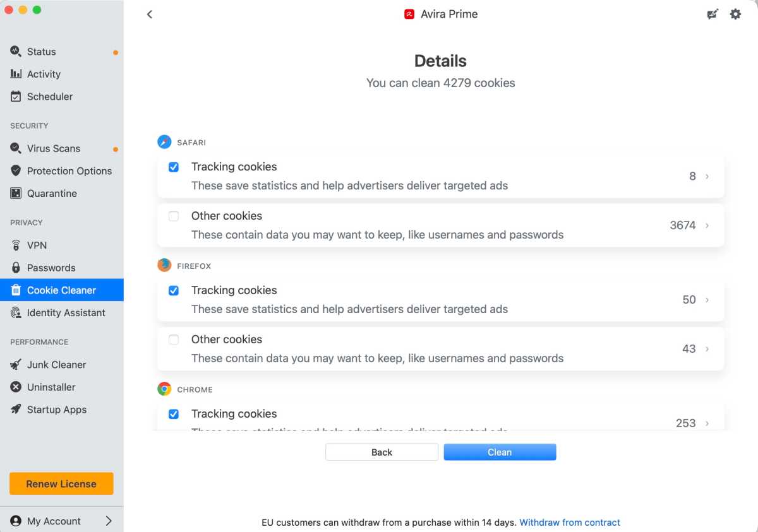Click the Firefox browser icon
Screen dimensions: 758x532
(164, 266)
